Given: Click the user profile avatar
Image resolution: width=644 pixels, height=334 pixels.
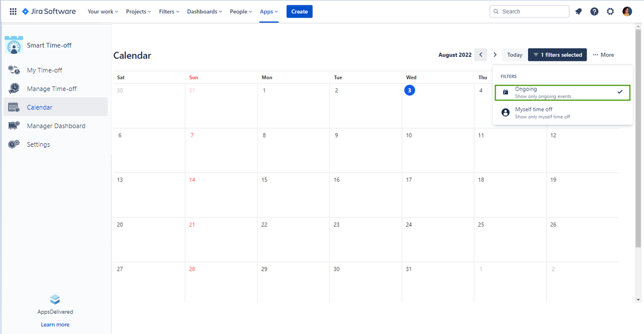Looking at the screenshot, I should [x=627, y=12].
